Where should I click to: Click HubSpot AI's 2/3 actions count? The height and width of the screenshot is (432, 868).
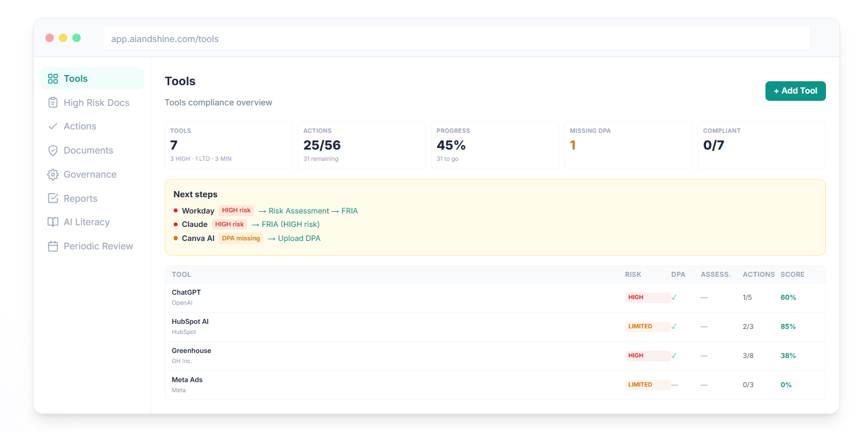pyautogui.click(x=748, y=327)
